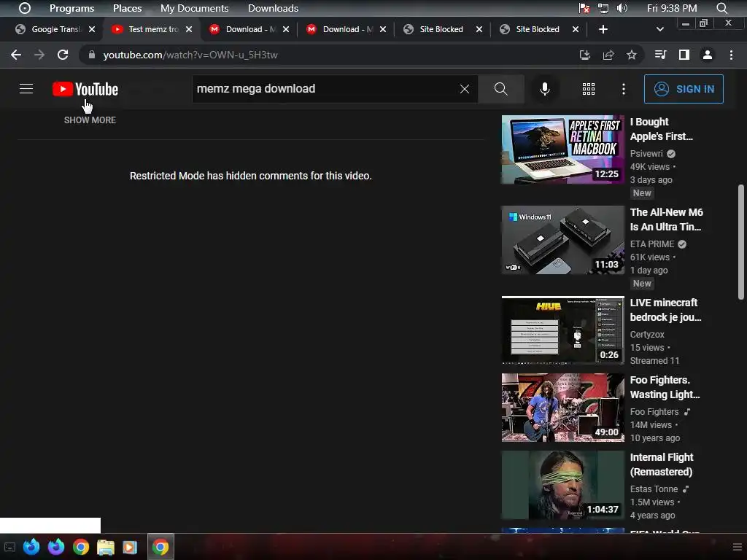Open Certyzox channel name
This screenshot has height=560, width=747.
coord(647,334)
